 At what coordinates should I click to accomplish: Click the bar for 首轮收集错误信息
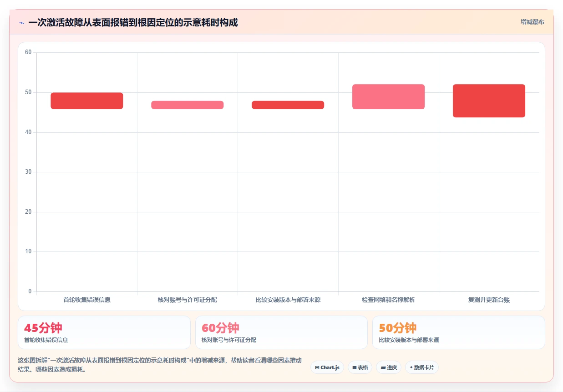[x=87, y=101]
